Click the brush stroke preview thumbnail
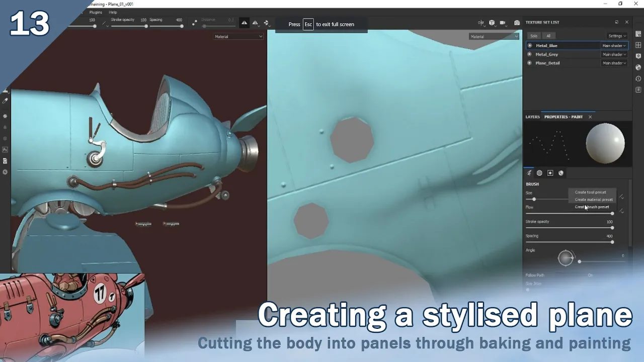The image size is (644, 362). point(549,144)
